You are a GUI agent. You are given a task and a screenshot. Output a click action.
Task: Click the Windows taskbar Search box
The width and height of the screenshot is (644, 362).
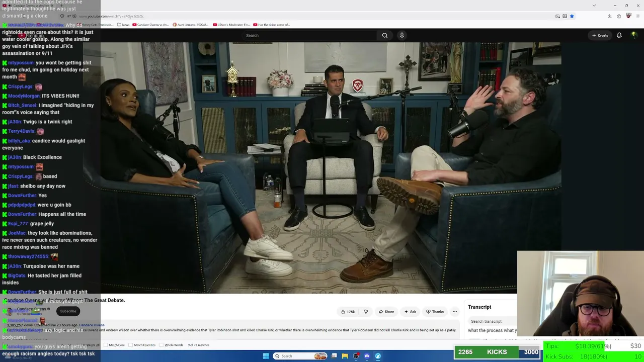[300, 356]
